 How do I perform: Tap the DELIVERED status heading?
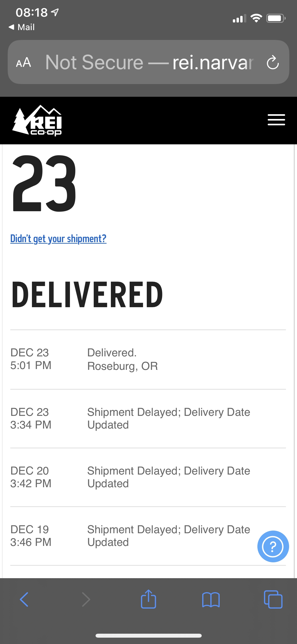pos(87,295)
